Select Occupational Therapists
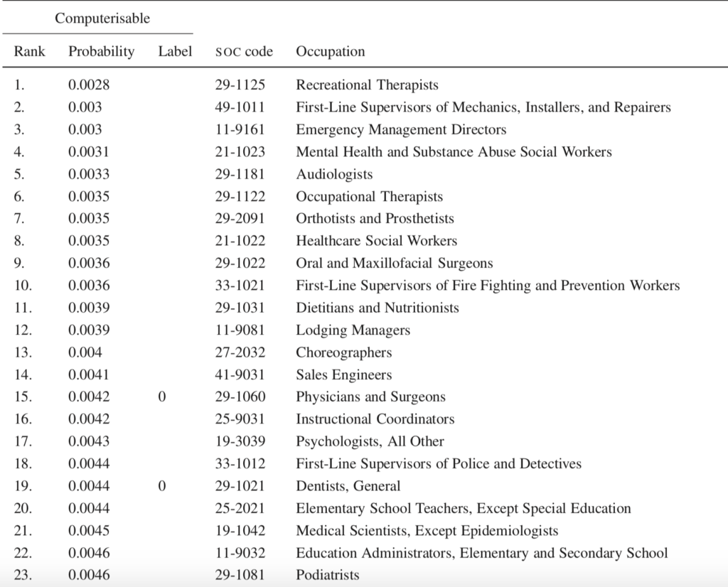The height and width of the screenshot is (587, 728). (370, 197)
